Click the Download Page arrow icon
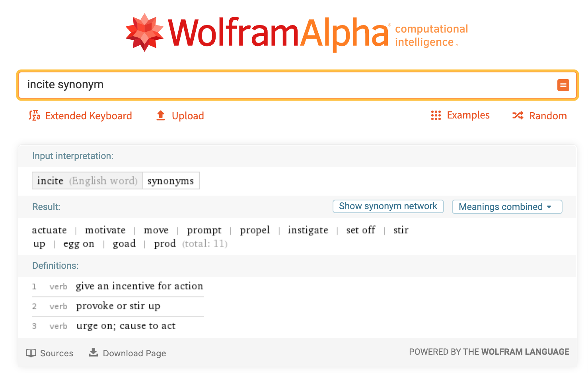588x373 pixels. coord(93,353)
